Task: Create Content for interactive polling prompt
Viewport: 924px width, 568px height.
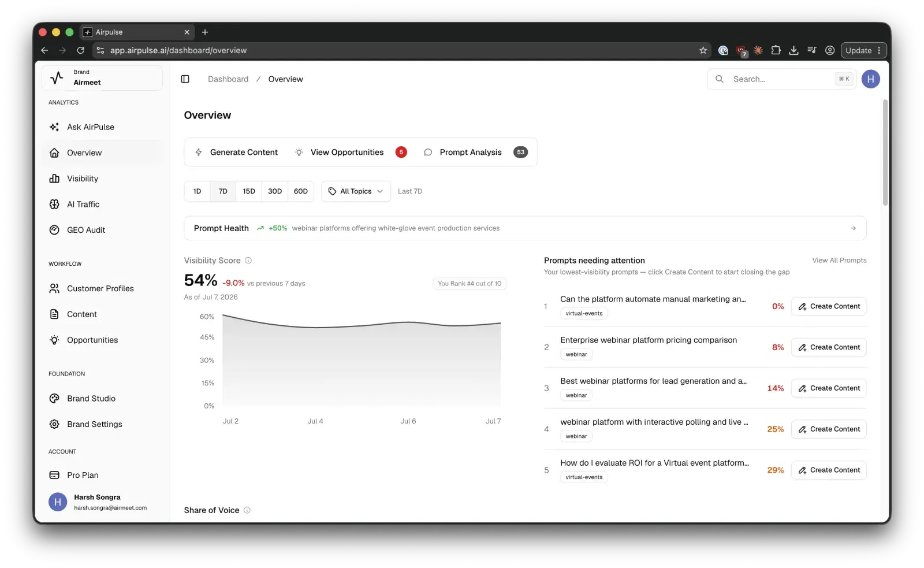Action: [x=829, y=429]
